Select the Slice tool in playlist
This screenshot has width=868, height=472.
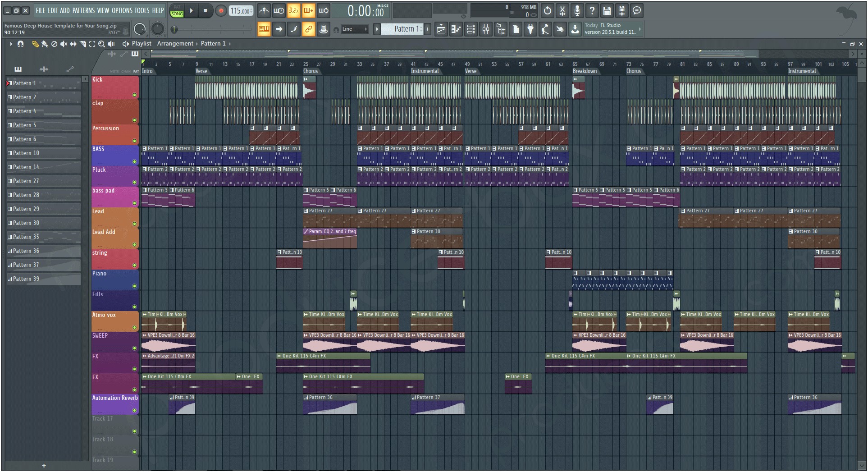(82, 44)
